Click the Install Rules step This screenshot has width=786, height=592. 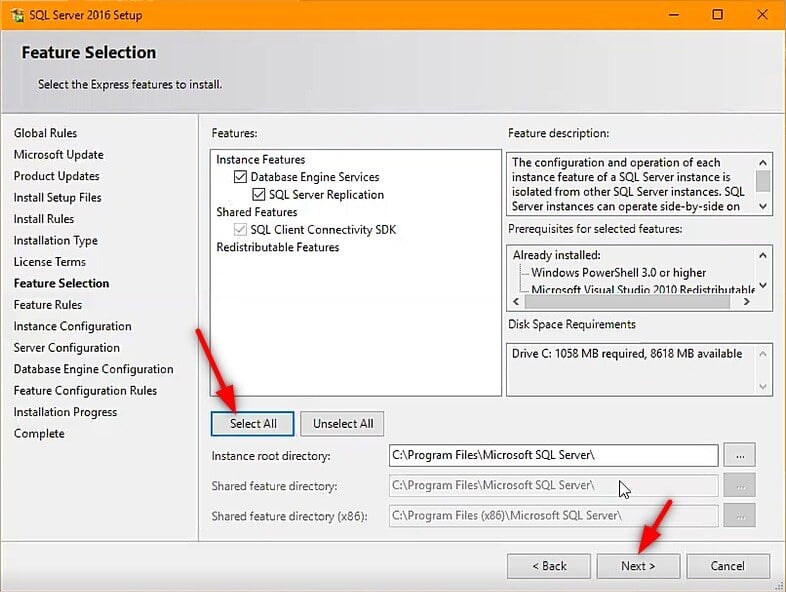(44, 219)
